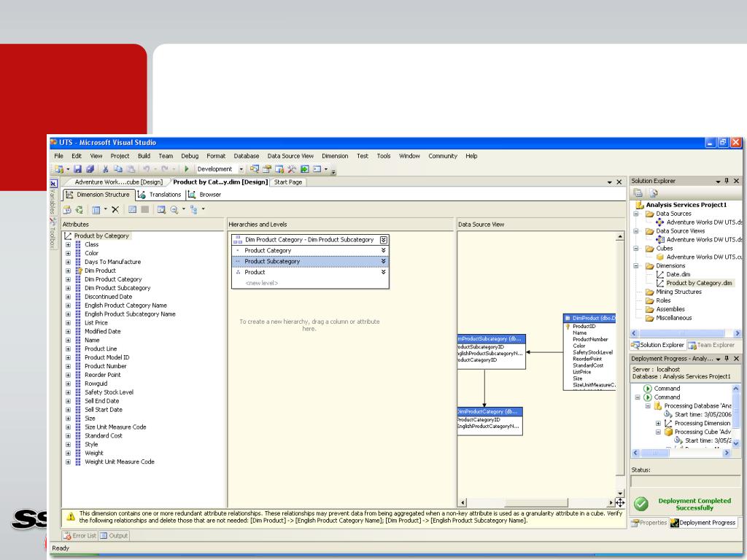The width and height of the screenshot is (747, 560).
Task: Select the English Product Category Name attribute
Action: coord(125,306)
